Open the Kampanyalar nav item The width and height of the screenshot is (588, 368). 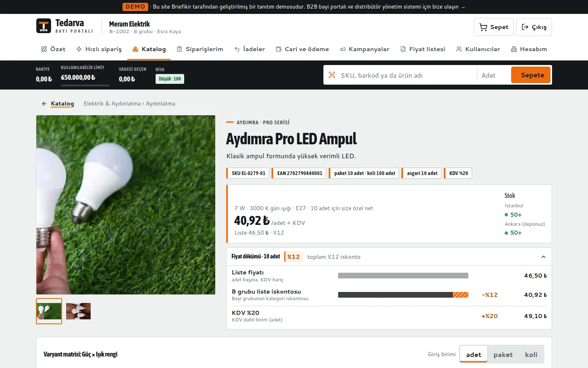pos(365,49)
